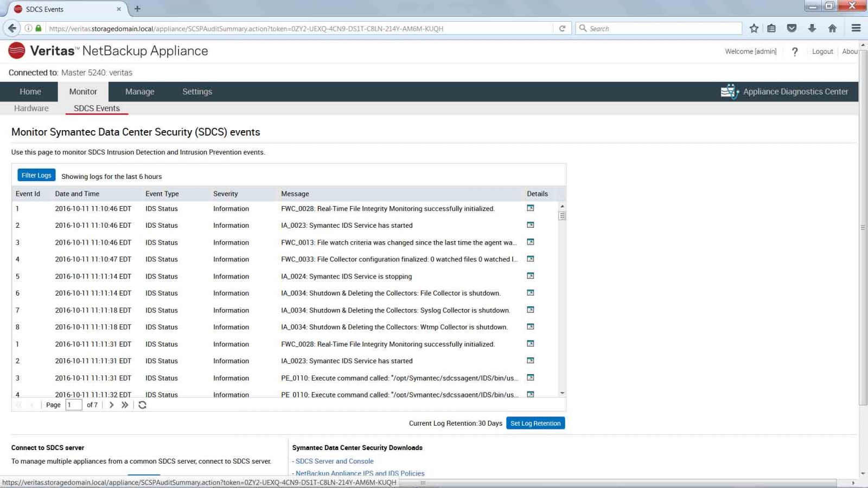Go to browser home page
This screenshot has width=868, height=488.
pos(832,28)
